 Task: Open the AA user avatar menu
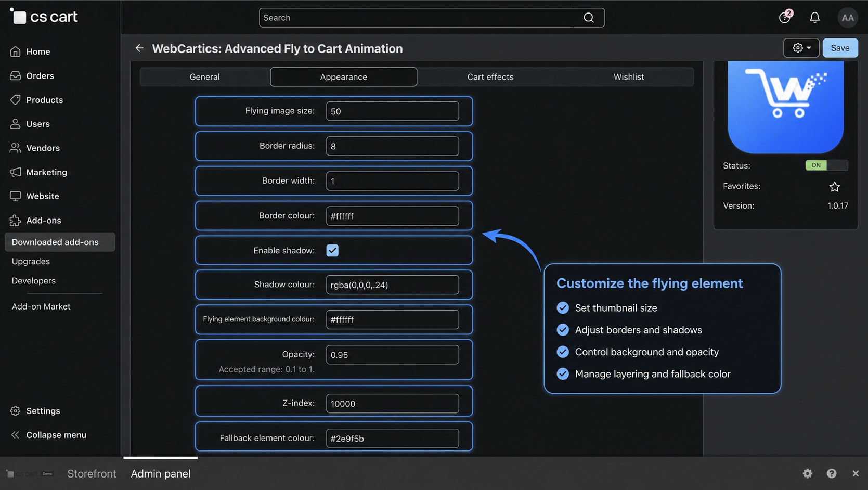(x=848, y=18)
